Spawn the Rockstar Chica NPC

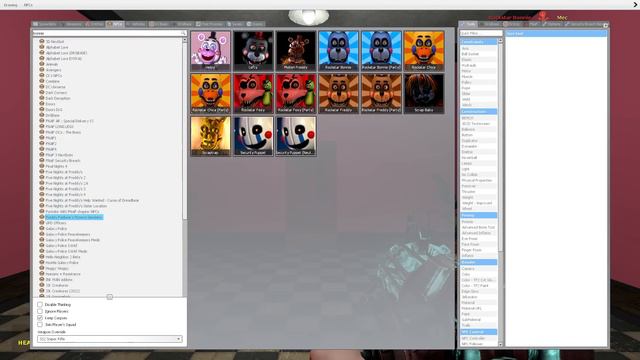point(424,51)
